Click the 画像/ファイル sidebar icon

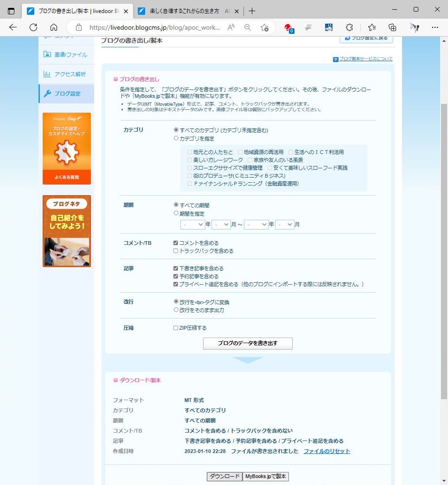coord(47,54)
